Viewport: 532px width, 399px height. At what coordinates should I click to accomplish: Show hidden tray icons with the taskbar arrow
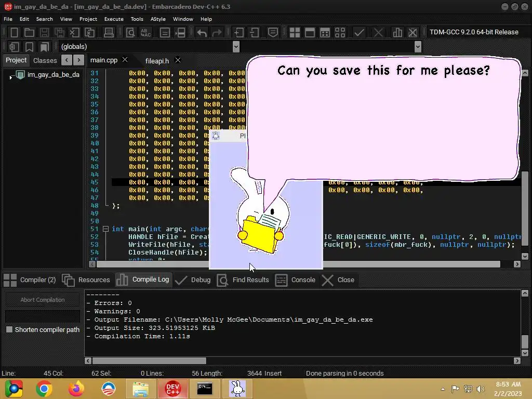coord(443,389)
